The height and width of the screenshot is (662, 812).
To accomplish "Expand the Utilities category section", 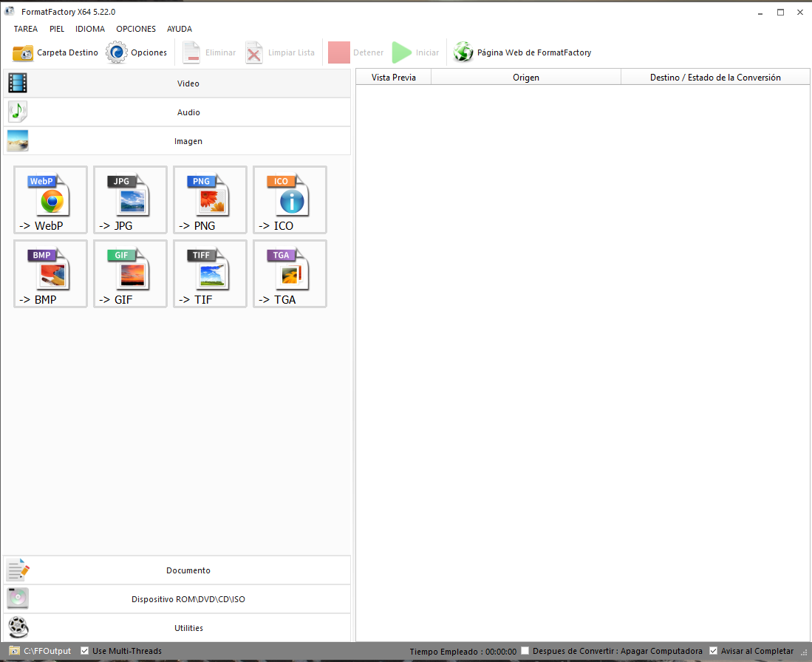I will click(x=177, y=628).
